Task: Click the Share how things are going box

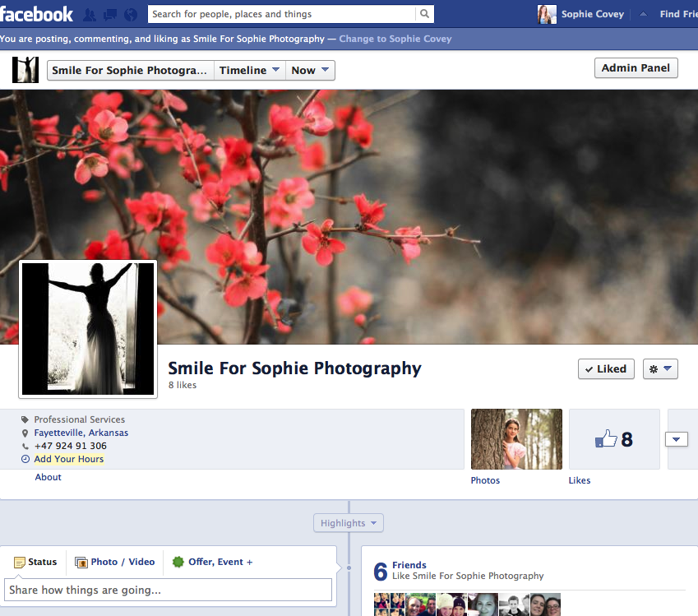Action: click(169, 590)
